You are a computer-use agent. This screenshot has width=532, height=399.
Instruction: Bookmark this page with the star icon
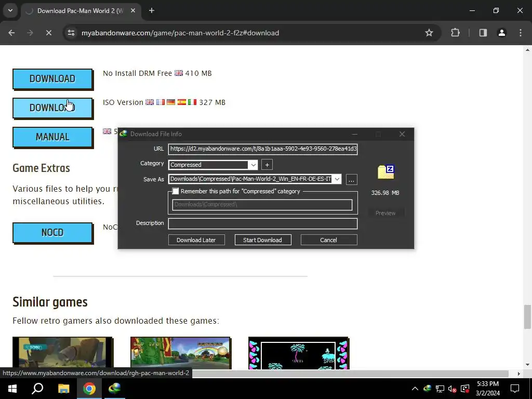point(429,33)
